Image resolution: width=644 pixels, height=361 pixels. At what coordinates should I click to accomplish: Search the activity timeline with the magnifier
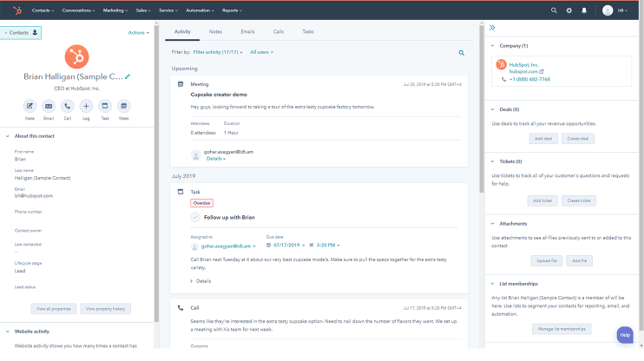pyautogui.click(x=462, y=53)
